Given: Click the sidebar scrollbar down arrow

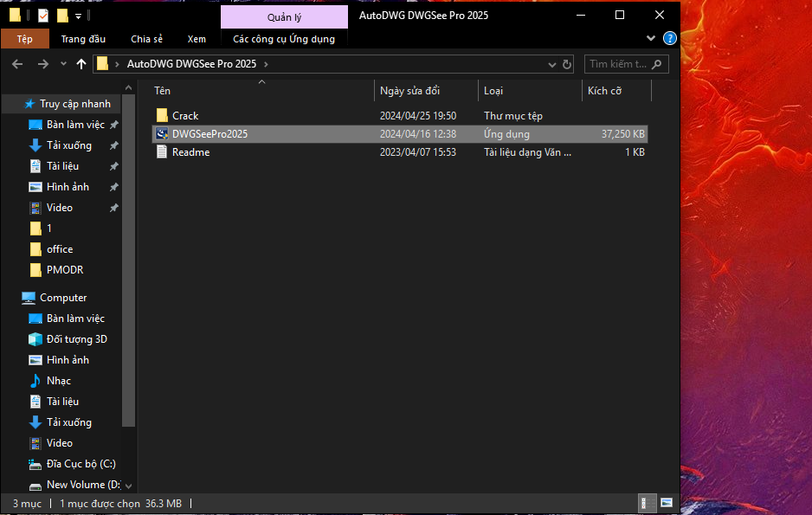Looking at the screenshot, I should point(128,486).
